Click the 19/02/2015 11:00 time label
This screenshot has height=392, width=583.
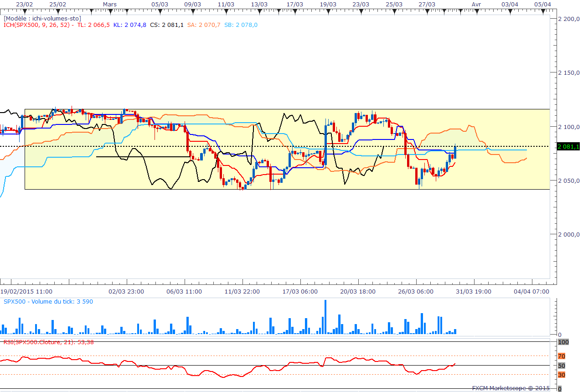[26, 291]
